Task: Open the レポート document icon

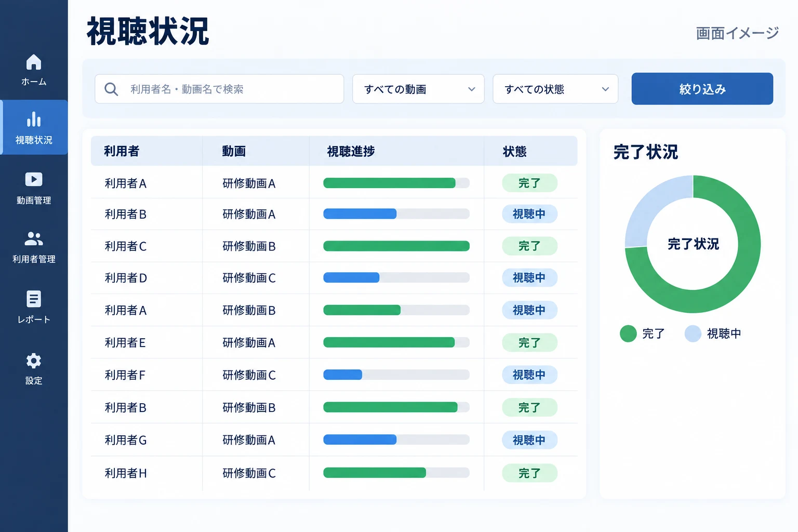Action: [34, 299]
